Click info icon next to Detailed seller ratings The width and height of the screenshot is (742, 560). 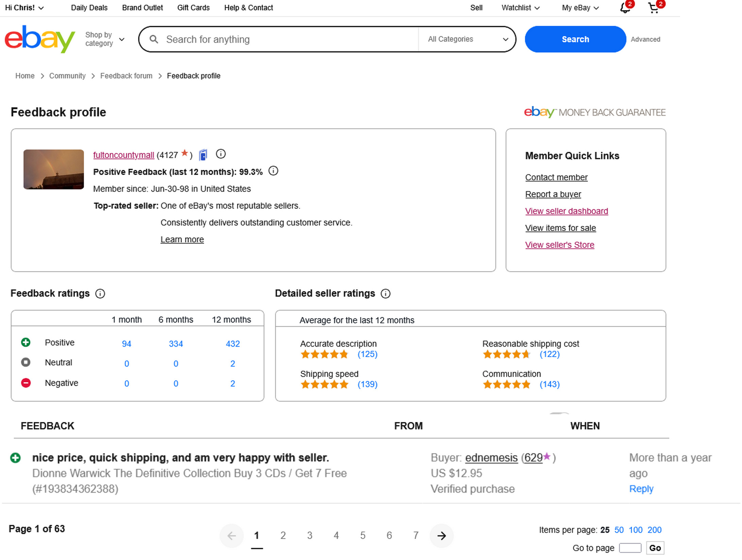coord(385,294)
